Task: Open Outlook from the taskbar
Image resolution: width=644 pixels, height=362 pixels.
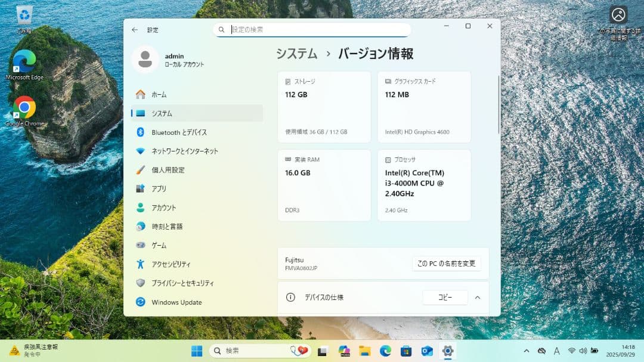Action: (x=427, y=351)
